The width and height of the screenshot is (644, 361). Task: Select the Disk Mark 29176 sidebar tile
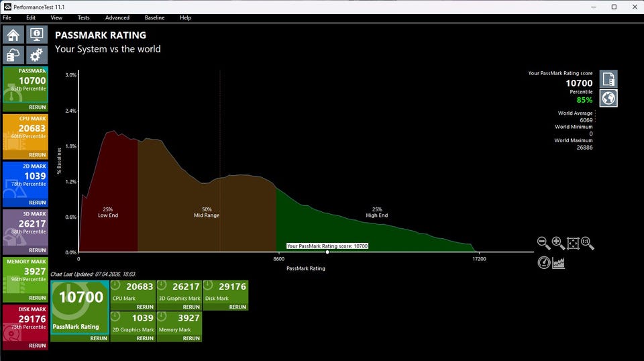[x=25, y=323]
